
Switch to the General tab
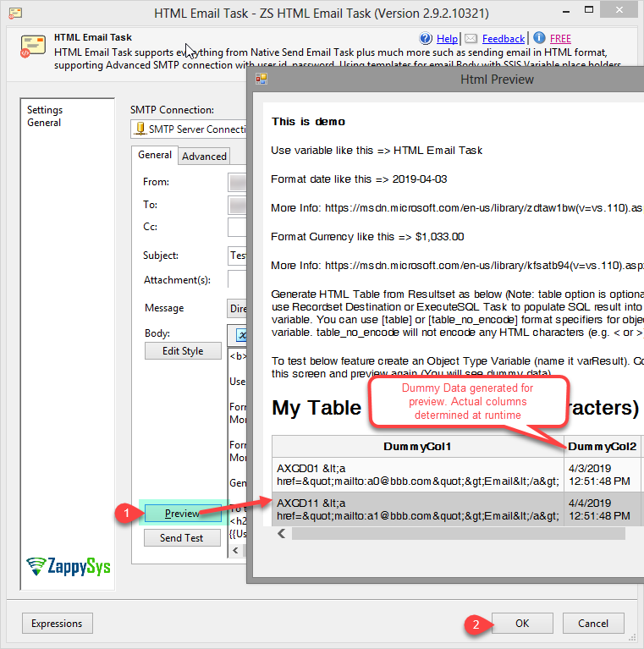pos(155,155)
